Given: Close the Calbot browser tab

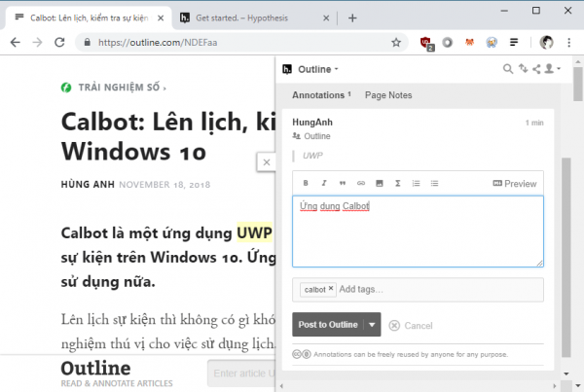Looking at the screenshot, I should point(161,18).
